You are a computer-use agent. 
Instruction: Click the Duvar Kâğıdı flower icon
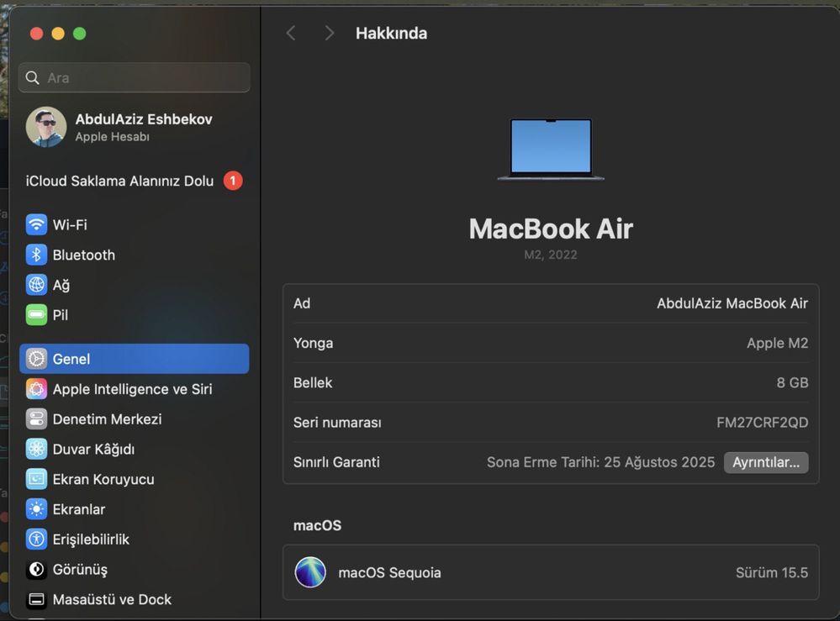[36, 450]
